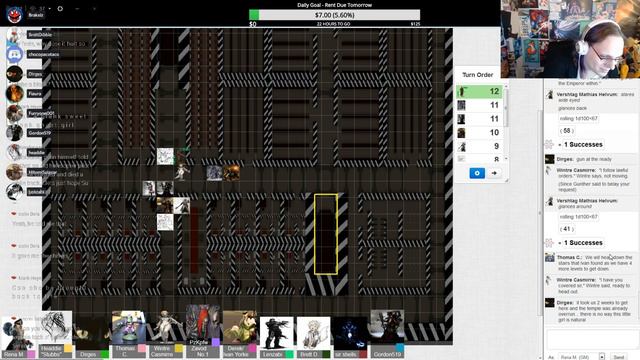
Task: Send the chat message with Send button
Action: pos(619,357)
